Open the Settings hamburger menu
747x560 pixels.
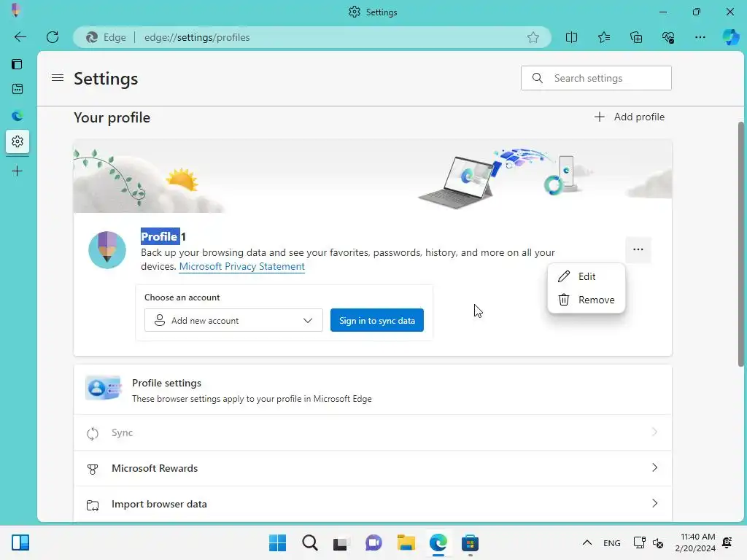(x=58, y=77)
